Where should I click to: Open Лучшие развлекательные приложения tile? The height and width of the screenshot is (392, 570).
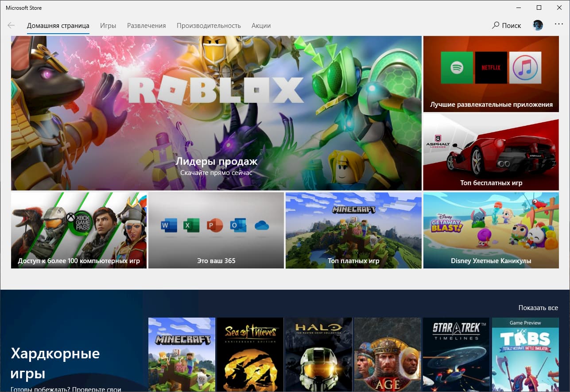[x=491, y=74]
